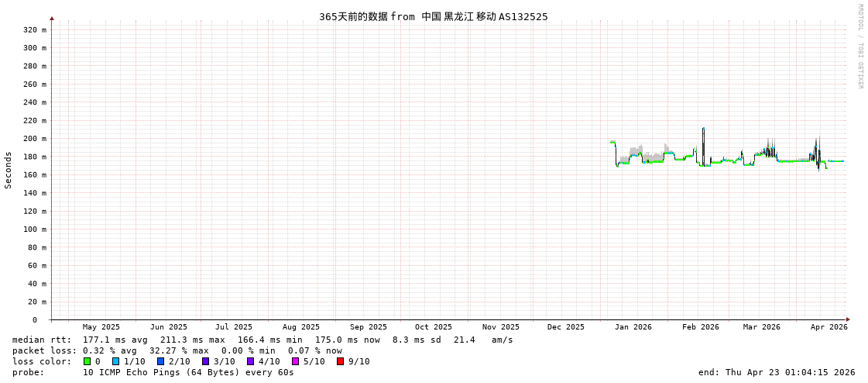Click the end timestamp Thu Apr 23 text
868x383 pixels.
click(777, 372)
